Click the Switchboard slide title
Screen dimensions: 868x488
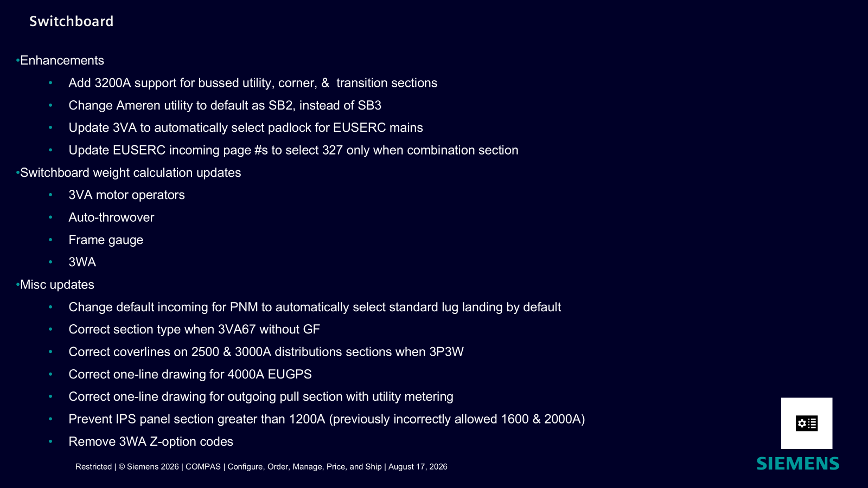72,21
